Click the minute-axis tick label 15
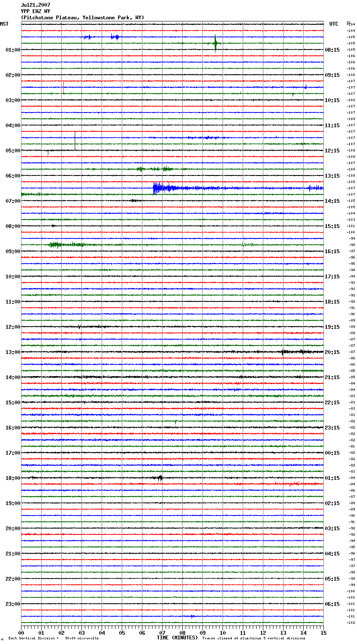The image size is (357, 644). pyautogui.click(x=323, y=633)
